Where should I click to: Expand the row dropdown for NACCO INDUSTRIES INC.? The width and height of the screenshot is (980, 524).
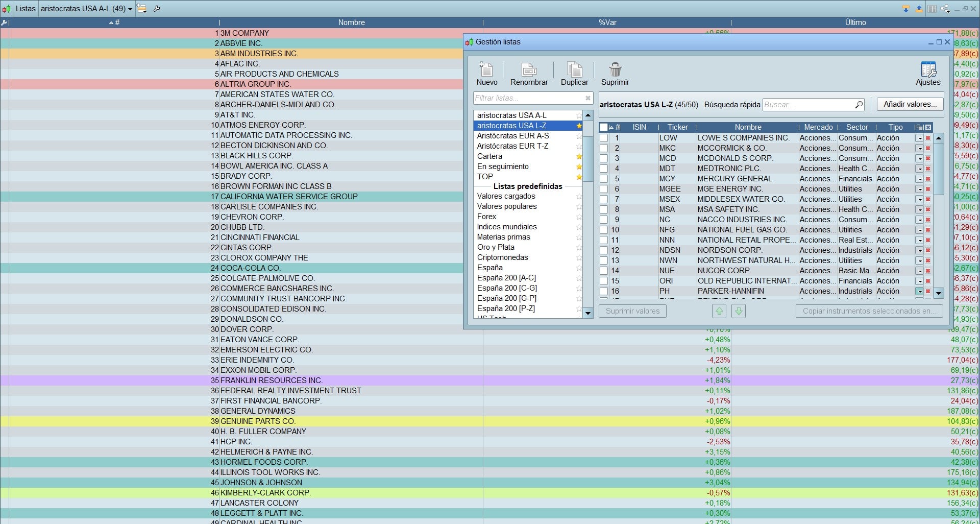919,220
